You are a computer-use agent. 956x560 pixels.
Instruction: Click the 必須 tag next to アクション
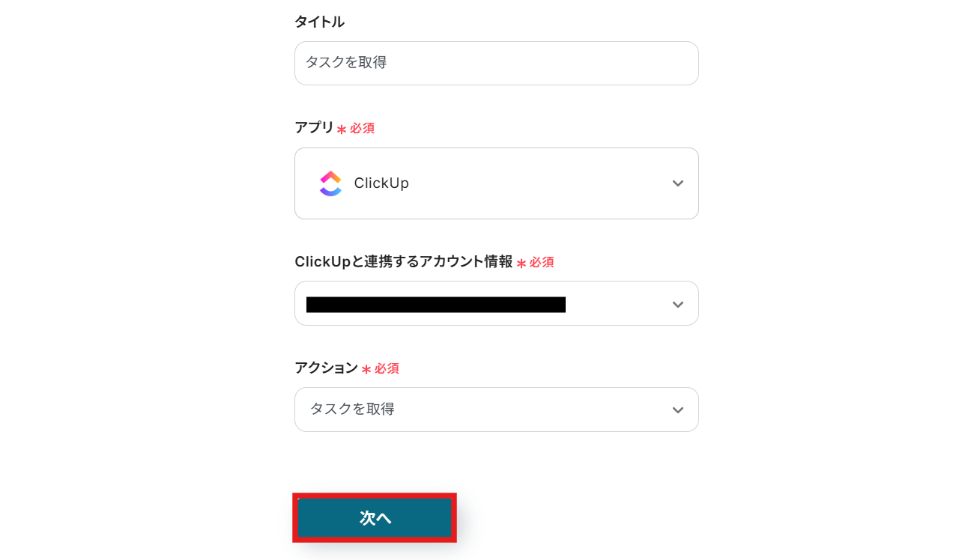(387, 368)
